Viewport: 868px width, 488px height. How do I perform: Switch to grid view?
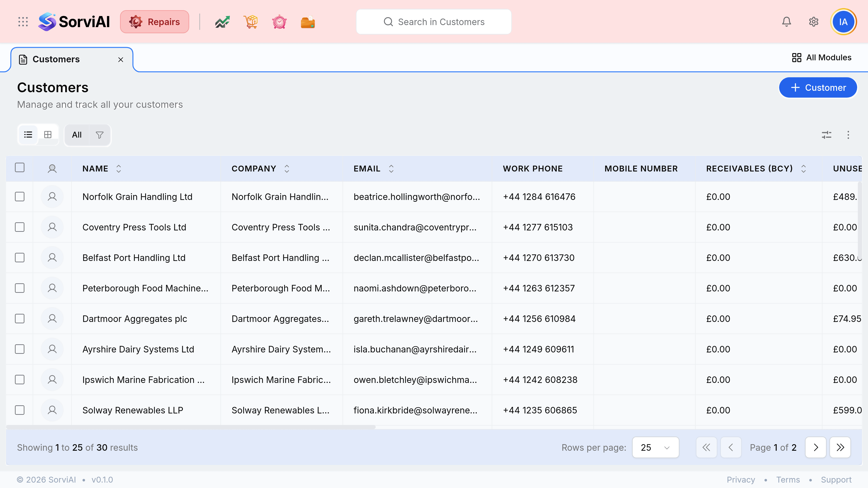48,135
